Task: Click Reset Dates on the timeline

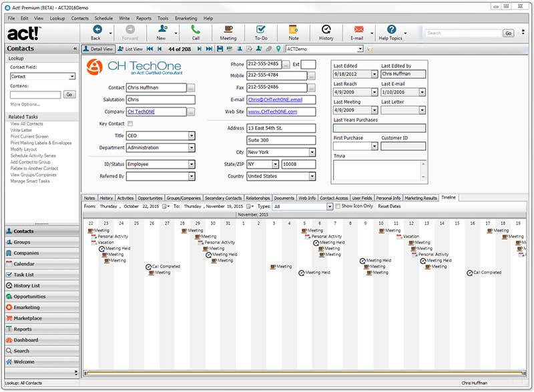Action: pos(389,206)
